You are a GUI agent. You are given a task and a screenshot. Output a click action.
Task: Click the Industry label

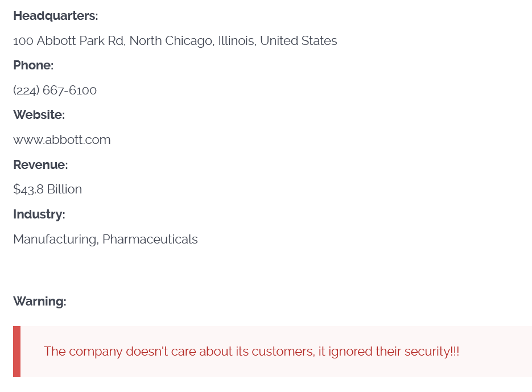point(39,214)
